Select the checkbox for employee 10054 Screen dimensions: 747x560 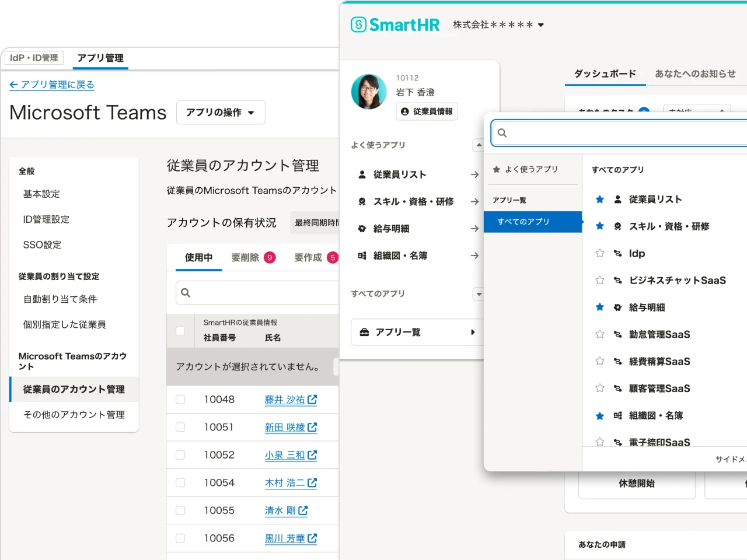pos(180,483)
